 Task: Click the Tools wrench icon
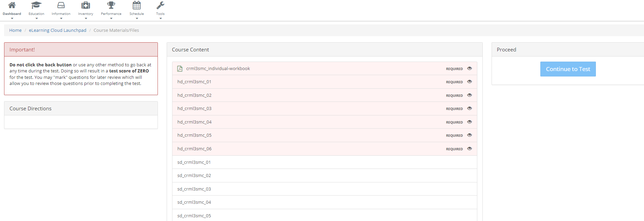(160, 5)
